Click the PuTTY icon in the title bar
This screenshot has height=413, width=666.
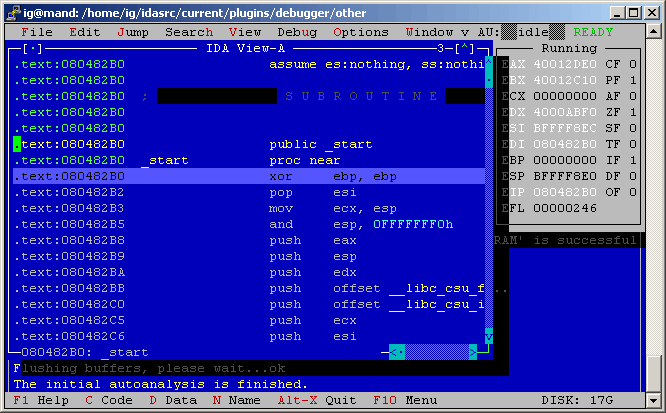click(x=14, y=13)
